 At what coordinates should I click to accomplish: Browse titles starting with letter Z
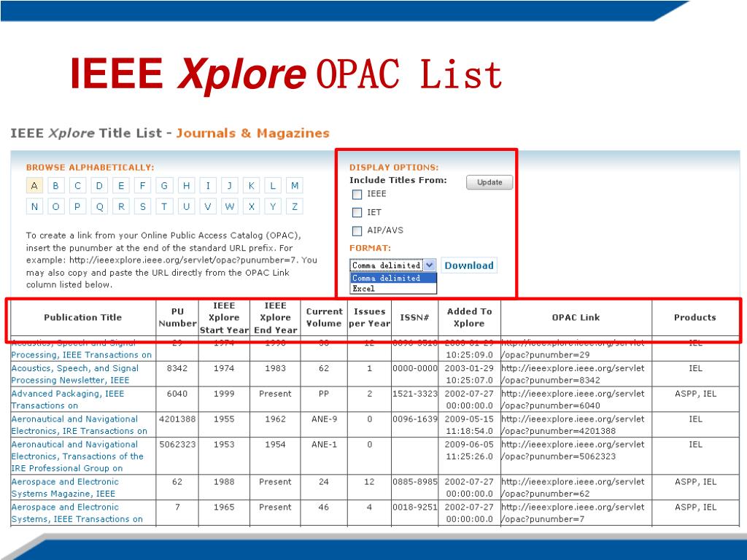(x=295, y=206)
